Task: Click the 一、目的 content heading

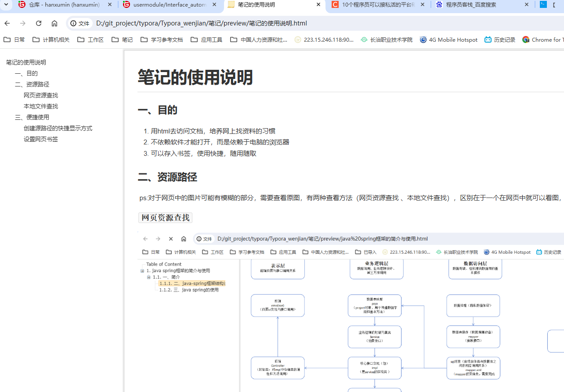Action: pos(158,110)
